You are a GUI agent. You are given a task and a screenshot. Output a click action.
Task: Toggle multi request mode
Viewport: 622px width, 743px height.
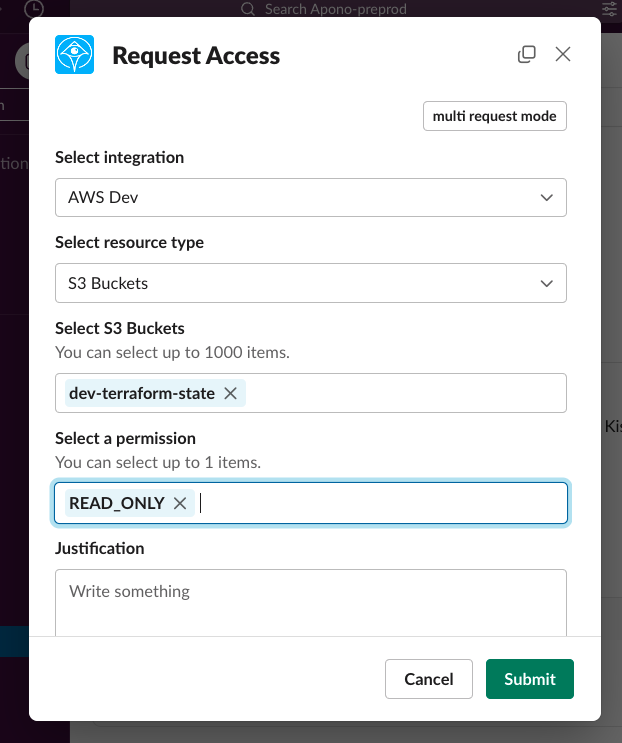(494, 116)
